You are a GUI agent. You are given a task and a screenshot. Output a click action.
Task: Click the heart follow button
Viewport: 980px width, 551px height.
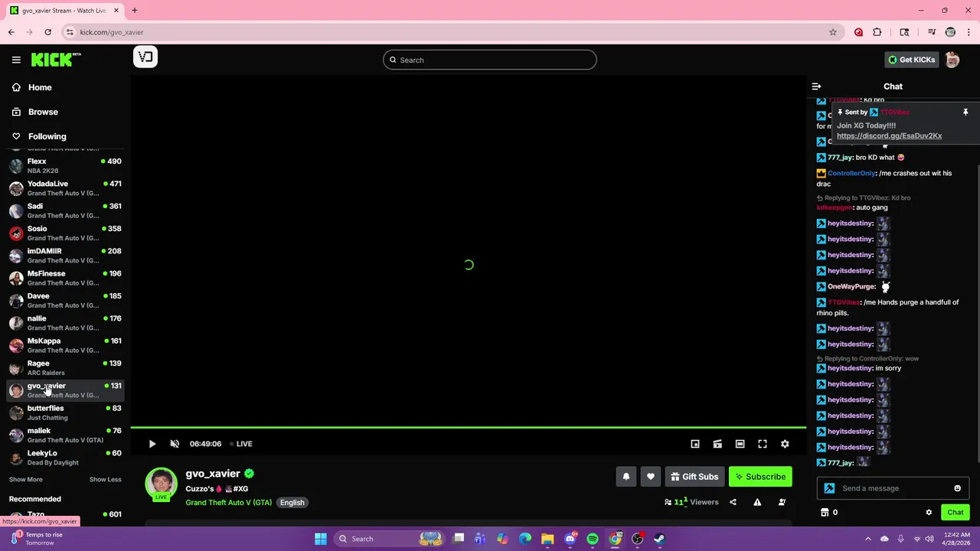pos(651,477)
